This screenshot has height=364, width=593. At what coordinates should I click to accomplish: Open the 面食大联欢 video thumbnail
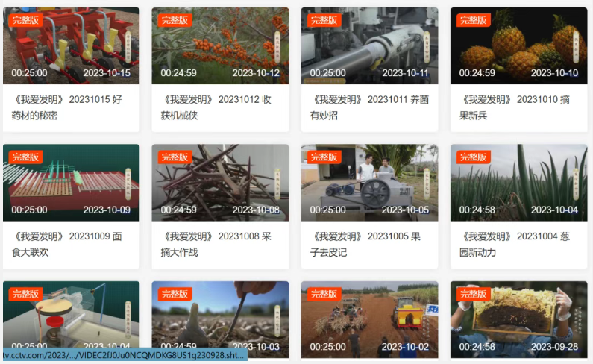pyautogui.click(x=71, y=183)
